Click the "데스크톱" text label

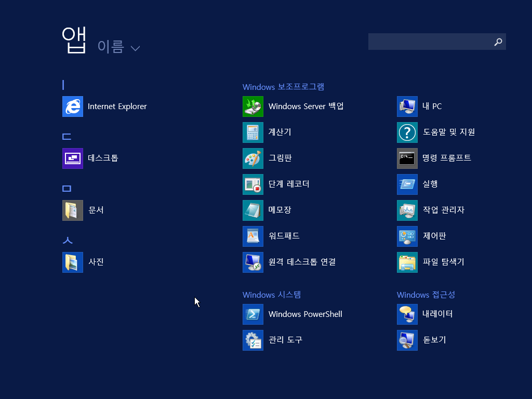[103, 158]
